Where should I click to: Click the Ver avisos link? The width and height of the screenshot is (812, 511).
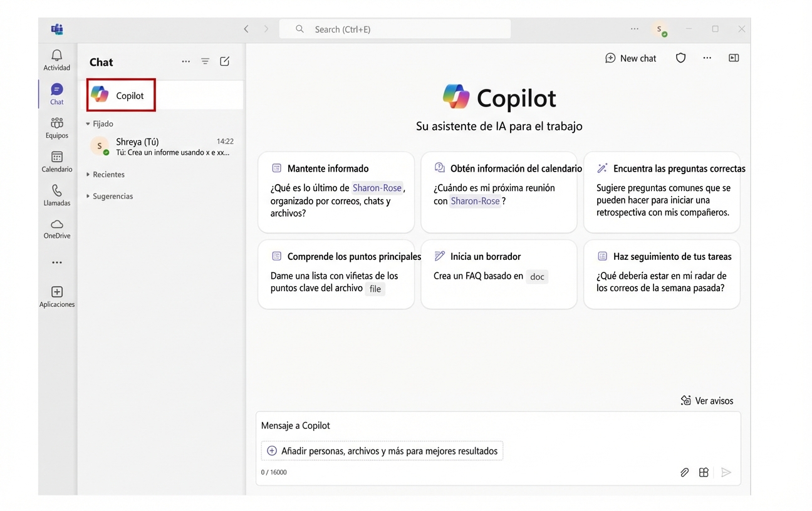coord(707,400)
